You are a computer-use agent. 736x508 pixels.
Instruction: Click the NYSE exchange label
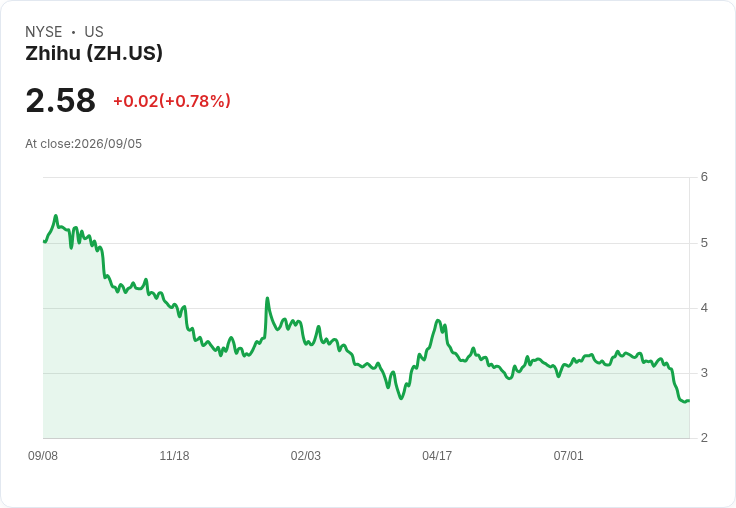click(x=44, y=32)
